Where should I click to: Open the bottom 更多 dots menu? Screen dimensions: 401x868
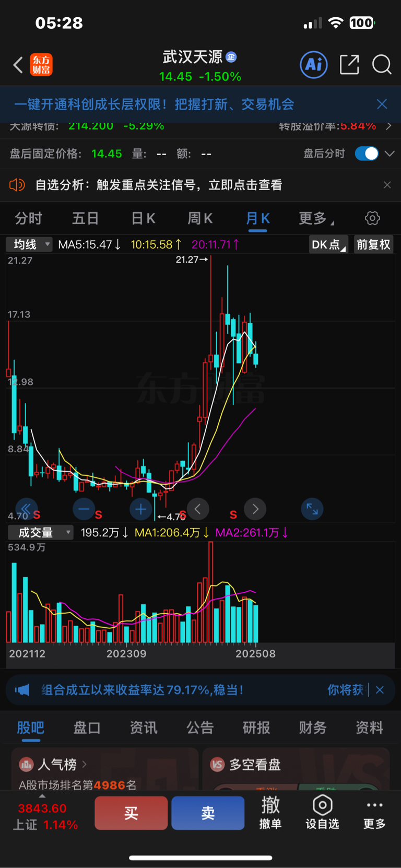tap(374, 813)
